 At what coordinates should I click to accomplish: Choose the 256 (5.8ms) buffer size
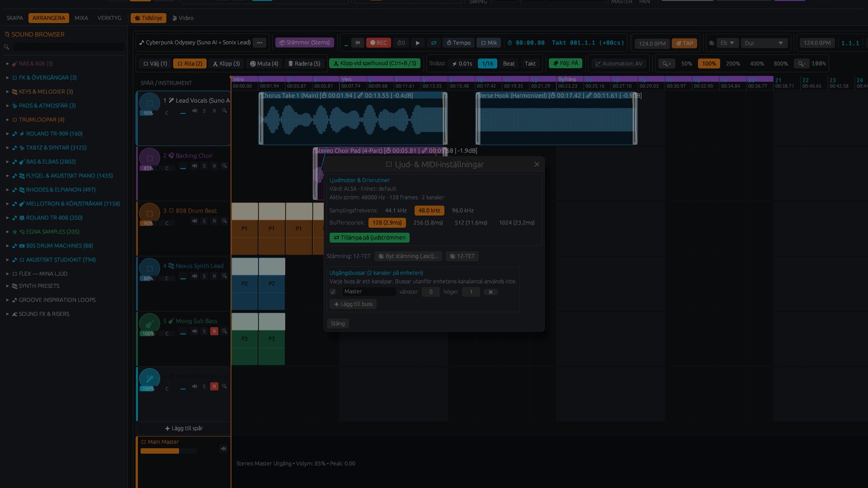click(x=428, y=223)
